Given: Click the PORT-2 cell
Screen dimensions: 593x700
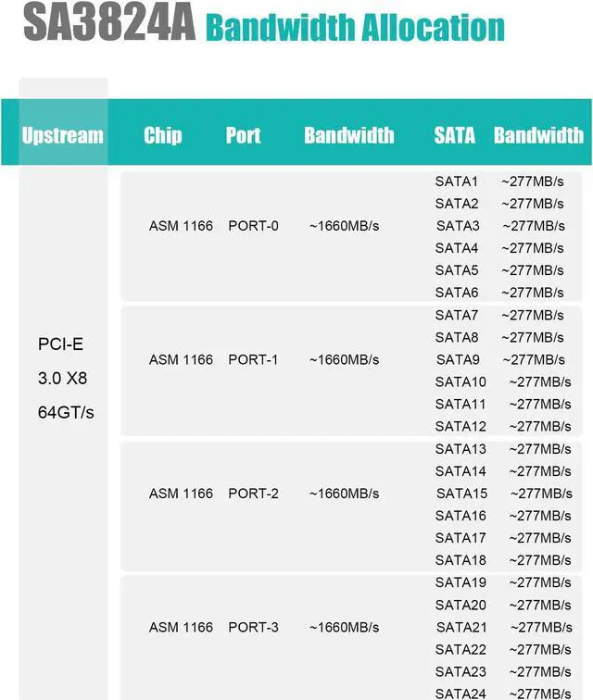Looking at the screenshot, I should (x=253, y=494).
